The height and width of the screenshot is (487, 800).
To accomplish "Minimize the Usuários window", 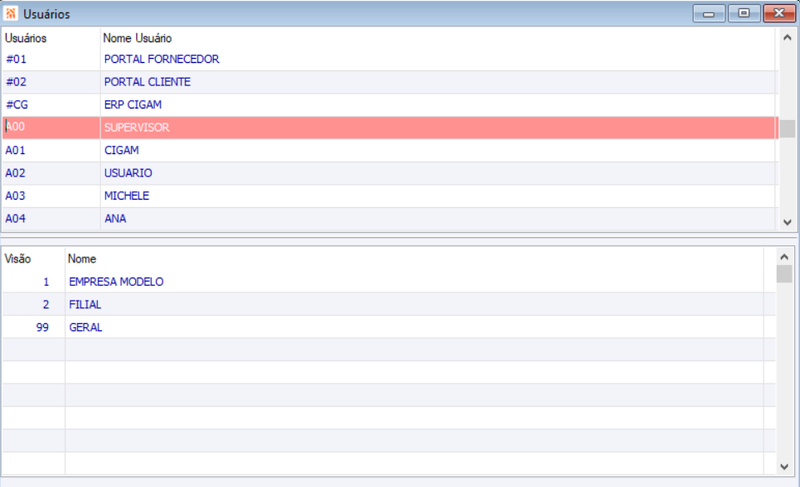I will pyautogui.click(x=709, y=13).
